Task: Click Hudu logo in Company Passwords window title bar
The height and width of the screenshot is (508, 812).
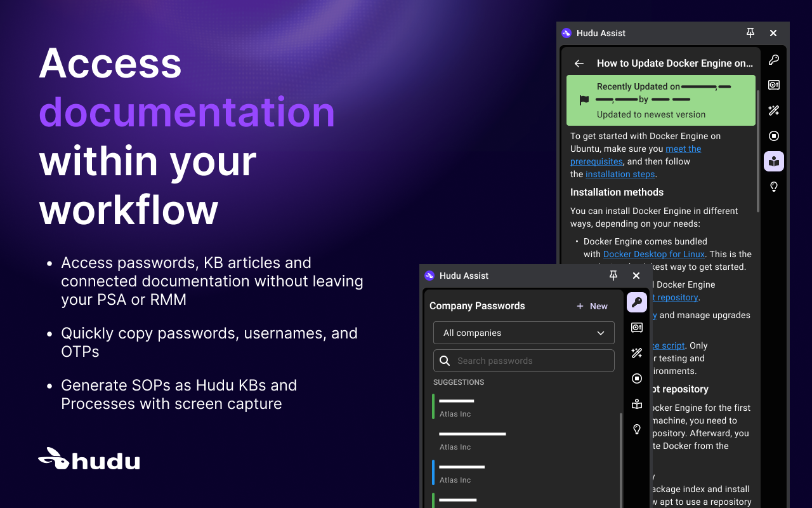Action: click(x=429, y=276)
